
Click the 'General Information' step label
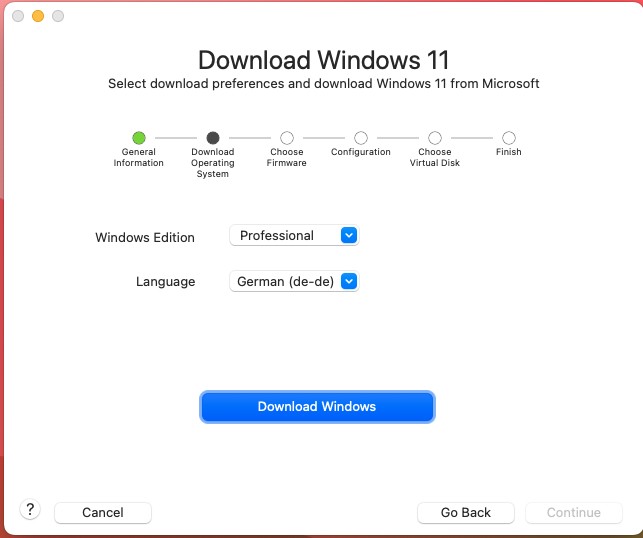coord(139,157)
